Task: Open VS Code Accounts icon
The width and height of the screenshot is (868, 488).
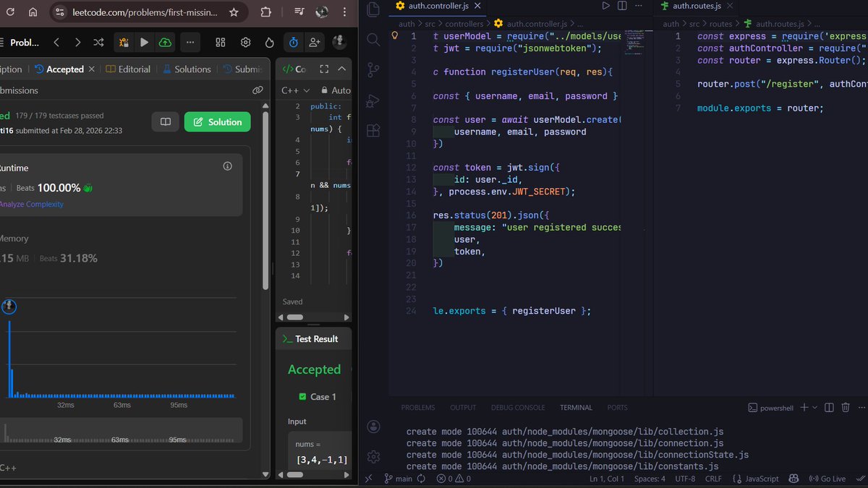Action: [373, 427]
